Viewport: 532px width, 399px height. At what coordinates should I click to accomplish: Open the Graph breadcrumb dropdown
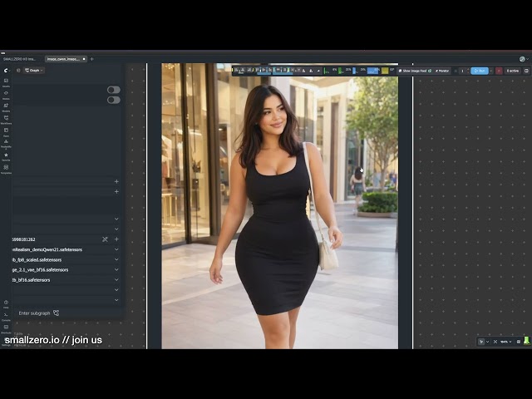tap(34, 70)
